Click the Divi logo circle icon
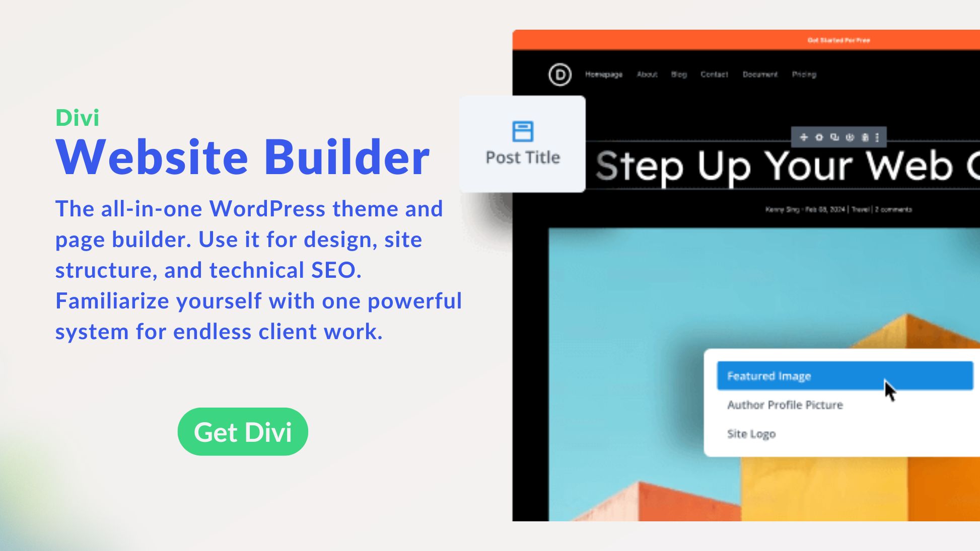This screenshot has width=980, height=551. pos(560,74)
